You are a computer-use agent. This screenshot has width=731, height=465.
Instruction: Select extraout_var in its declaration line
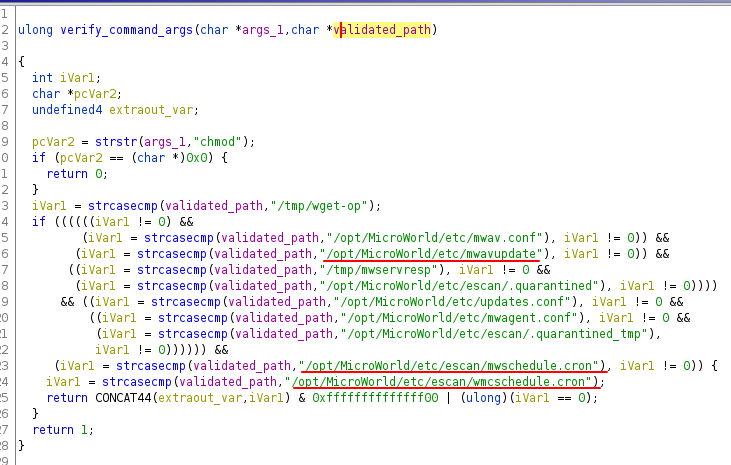[x=151, y=110]
